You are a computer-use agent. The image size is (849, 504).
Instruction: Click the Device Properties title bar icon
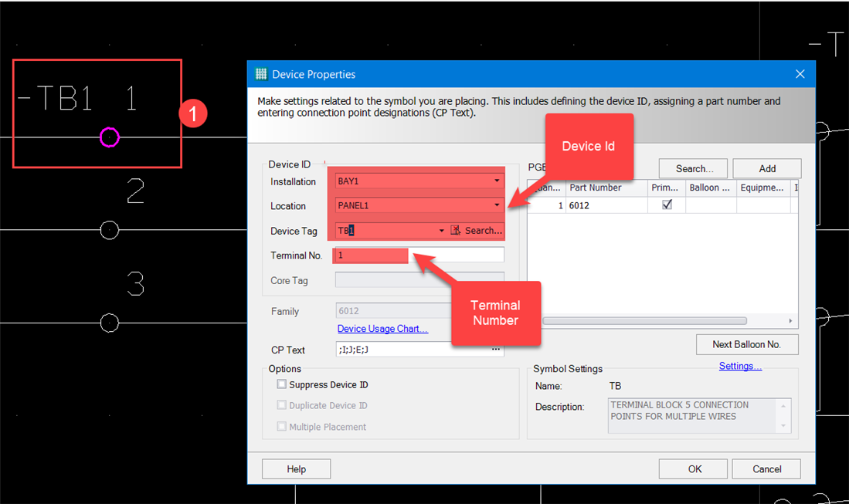[260, 73]
